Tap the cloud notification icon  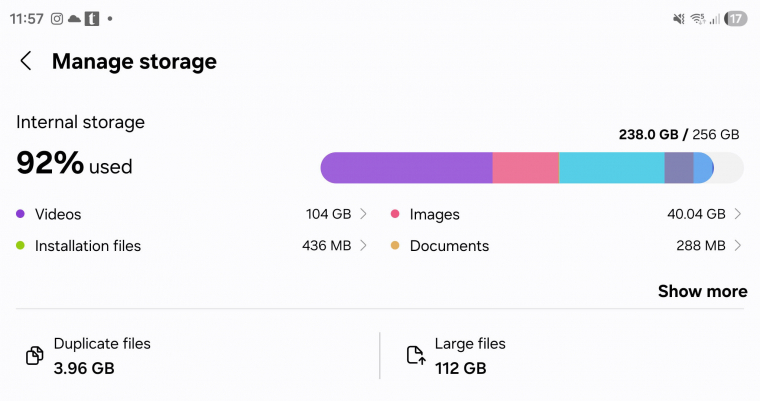(x=74, y=19)
